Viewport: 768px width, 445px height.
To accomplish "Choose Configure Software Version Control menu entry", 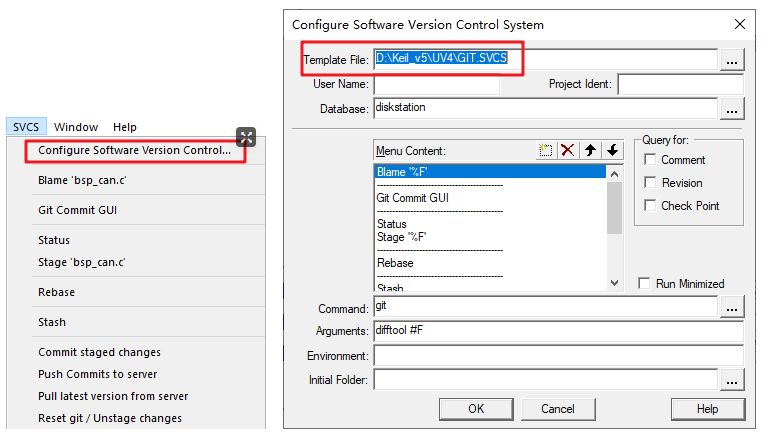I will click(134, 151).
